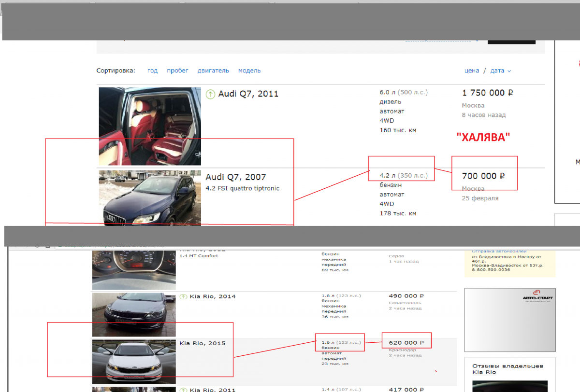Click the 89 тыс. км mileage
Image resolution: width=580 pixels, height=392 pixels.
335,270
